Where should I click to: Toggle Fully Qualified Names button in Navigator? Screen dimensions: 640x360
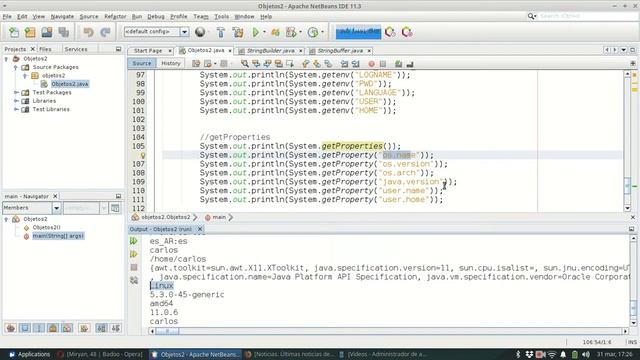tap(84, 328)
